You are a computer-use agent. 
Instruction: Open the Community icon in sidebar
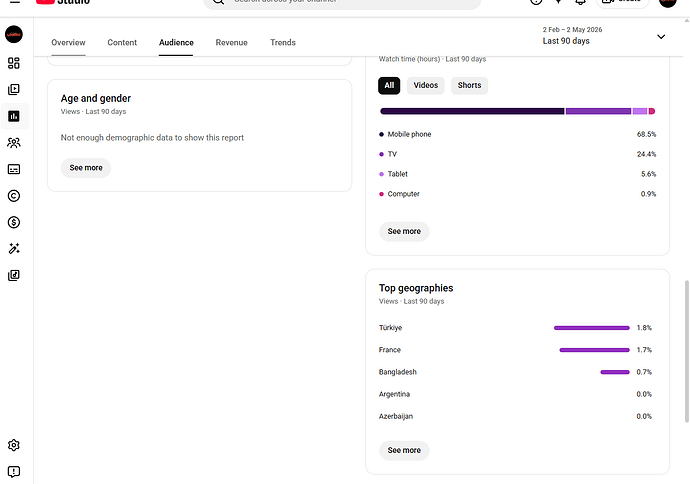(x=14, y=143)
